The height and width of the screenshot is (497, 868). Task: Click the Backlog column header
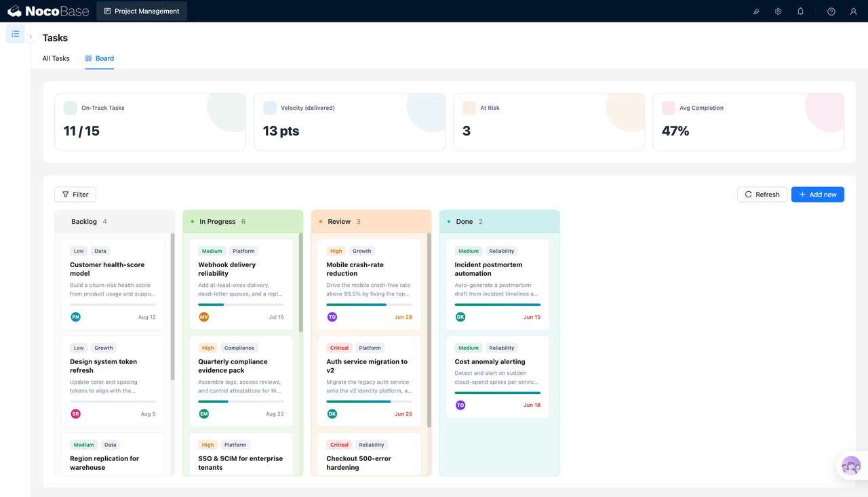pyautogui.click(x=115, y=222)
